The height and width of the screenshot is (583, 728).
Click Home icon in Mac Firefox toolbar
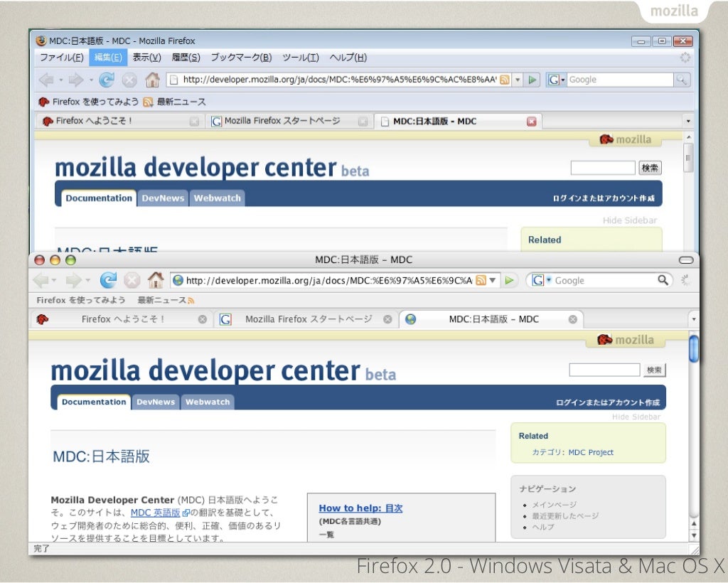[x=156, y=280]
